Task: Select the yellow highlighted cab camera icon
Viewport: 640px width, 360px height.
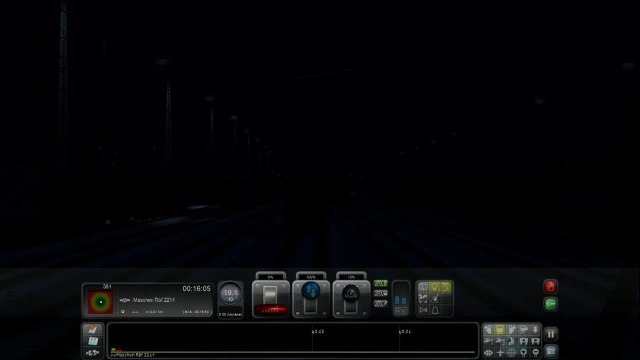Action: click(500, 329)
